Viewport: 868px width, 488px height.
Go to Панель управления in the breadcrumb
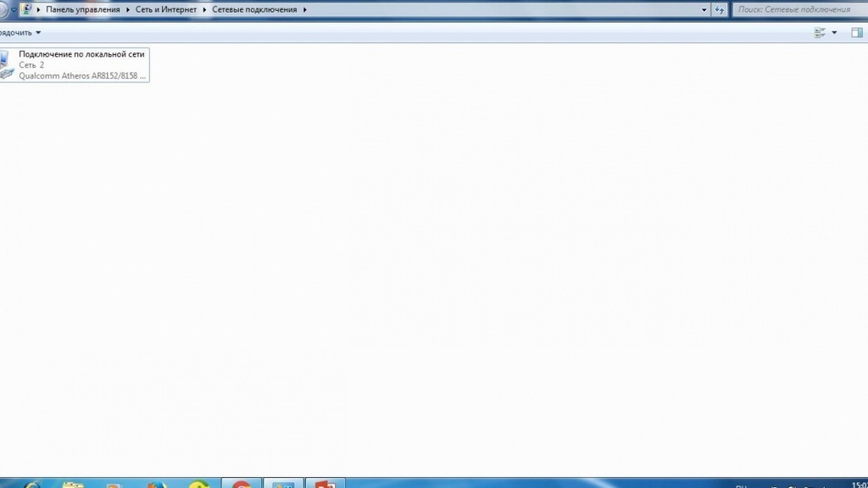point(83,9)
